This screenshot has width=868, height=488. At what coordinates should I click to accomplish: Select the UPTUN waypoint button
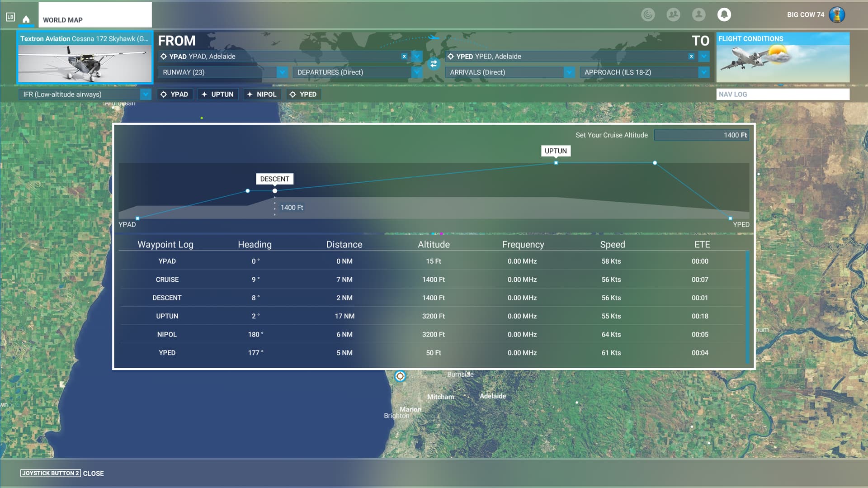[x=218, y=94]
